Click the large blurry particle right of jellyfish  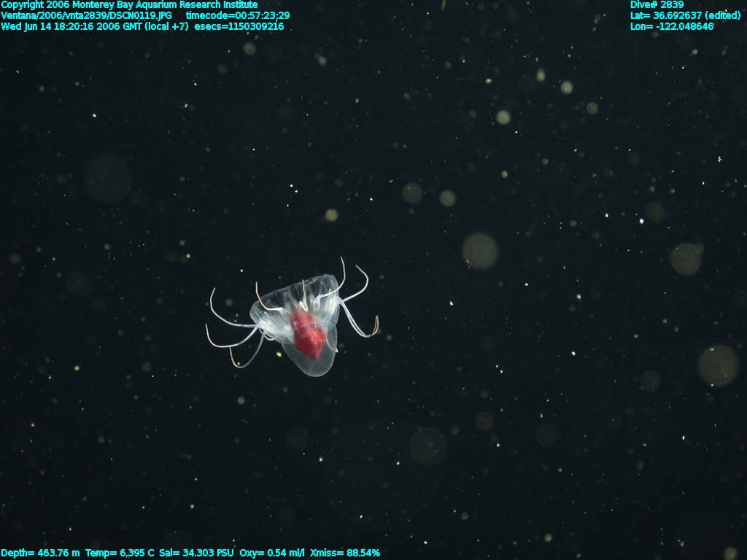tap(480, 251)
